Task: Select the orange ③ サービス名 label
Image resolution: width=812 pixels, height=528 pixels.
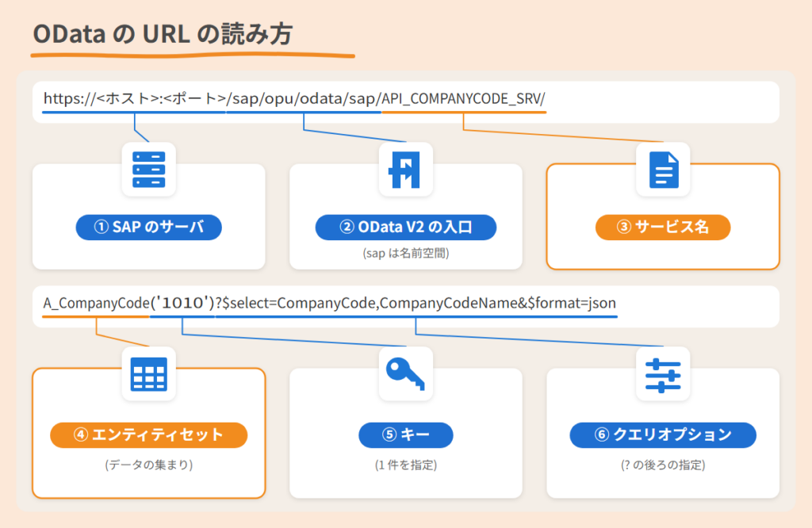Action: click(x=663, y=228)
